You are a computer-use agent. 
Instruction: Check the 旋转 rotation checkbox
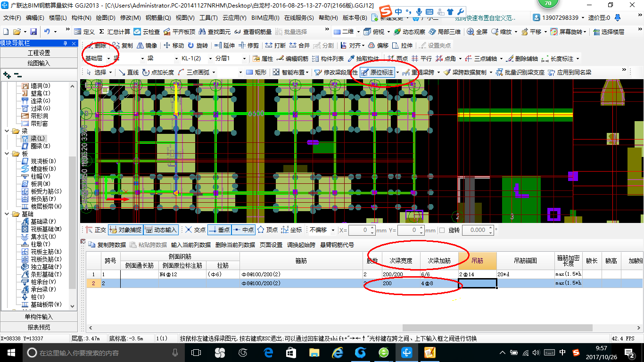[442, 230]
